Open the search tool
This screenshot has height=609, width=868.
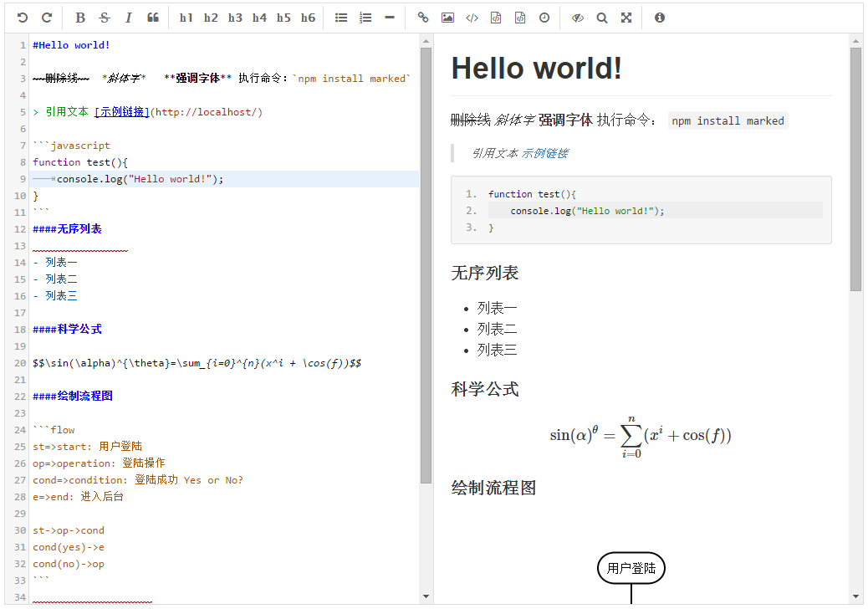point(602,18)
